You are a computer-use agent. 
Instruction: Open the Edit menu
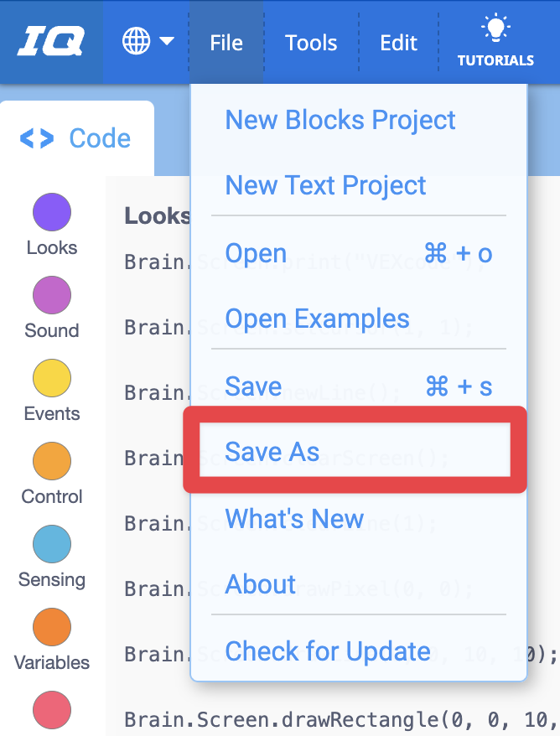click(x=397, y=42)
